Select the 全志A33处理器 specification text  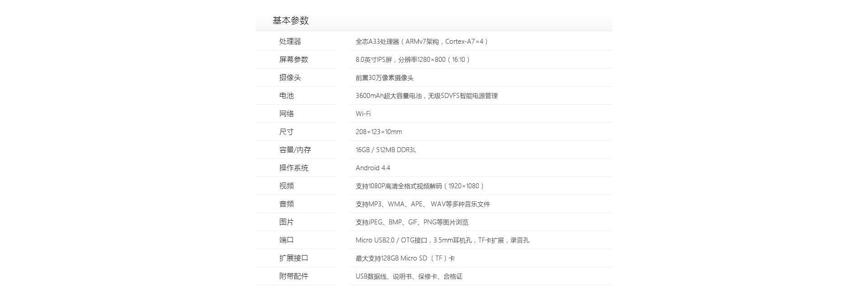[421, 42]
